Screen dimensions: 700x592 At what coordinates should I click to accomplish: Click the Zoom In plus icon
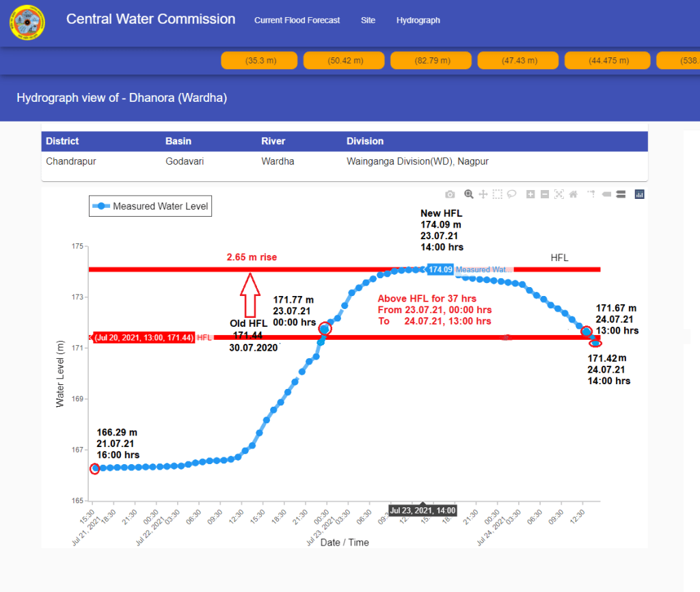530,194
